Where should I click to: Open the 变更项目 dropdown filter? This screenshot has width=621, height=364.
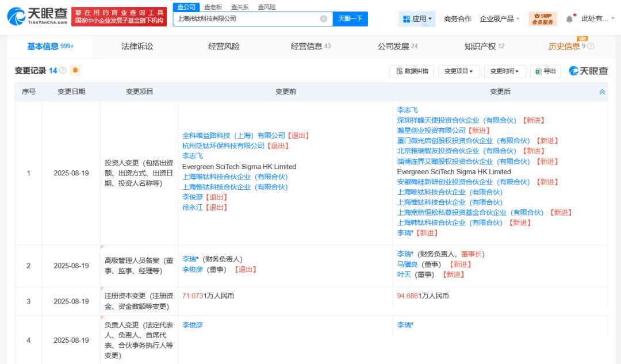point(459,71)
